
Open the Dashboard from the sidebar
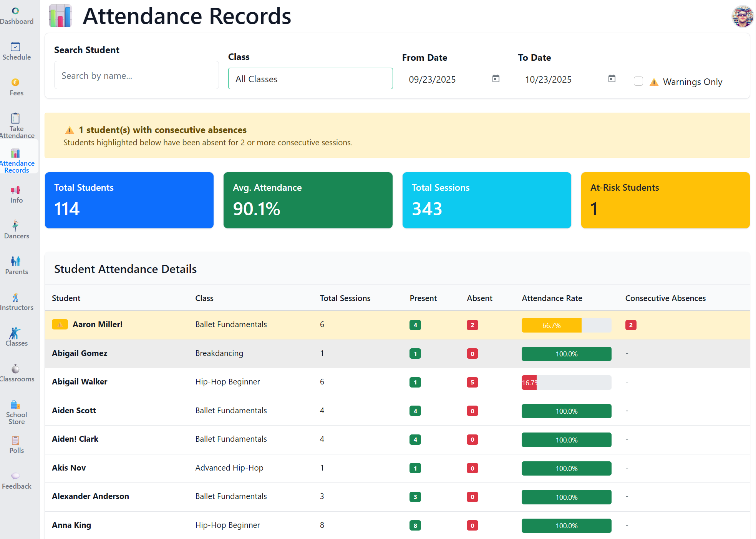16,16
